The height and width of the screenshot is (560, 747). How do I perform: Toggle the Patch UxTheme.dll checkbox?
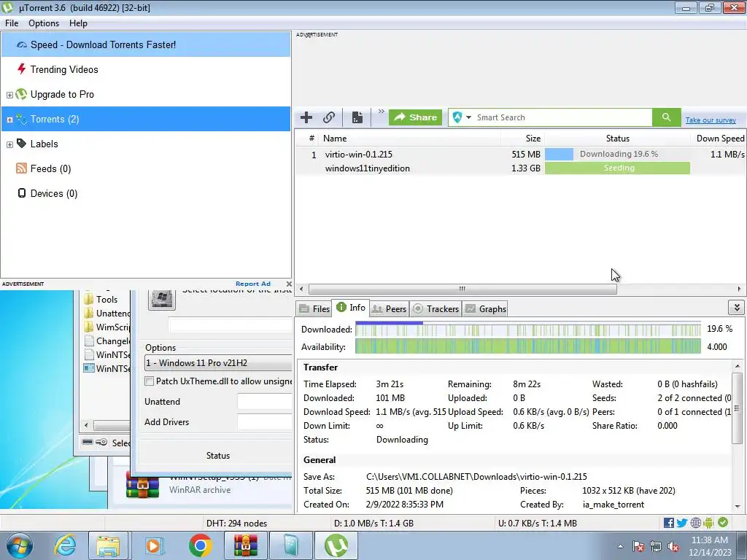click(x=149, y=381)
